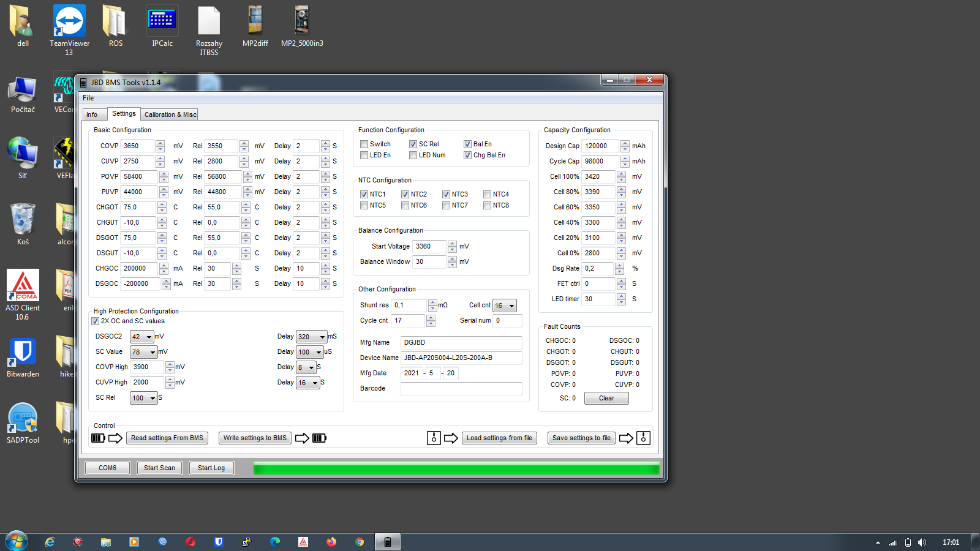Click the disk icon after Save settings
The width and height of the screenshot is (980, 551).
pos(643,438)
